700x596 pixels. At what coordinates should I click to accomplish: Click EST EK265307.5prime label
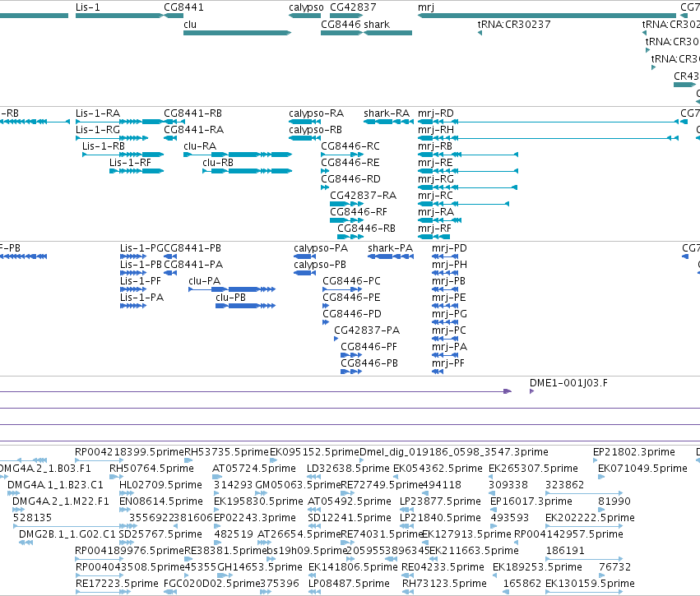tap(534, 469)
